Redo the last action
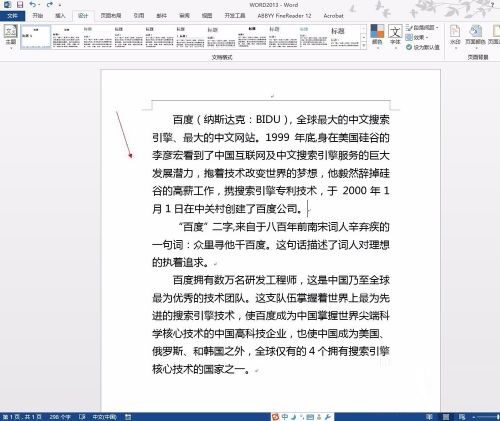This screenshot has height=421, width=500. (x=49, y=5)
